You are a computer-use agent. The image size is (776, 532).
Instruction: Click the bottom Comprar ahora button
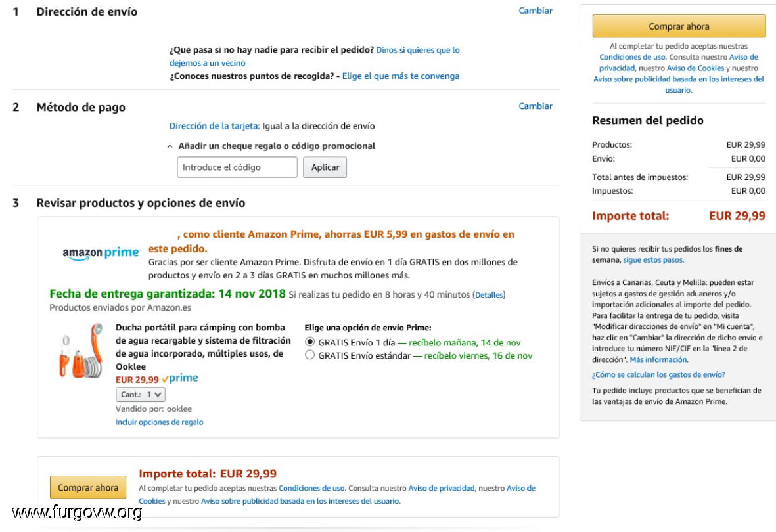point(88,487)
